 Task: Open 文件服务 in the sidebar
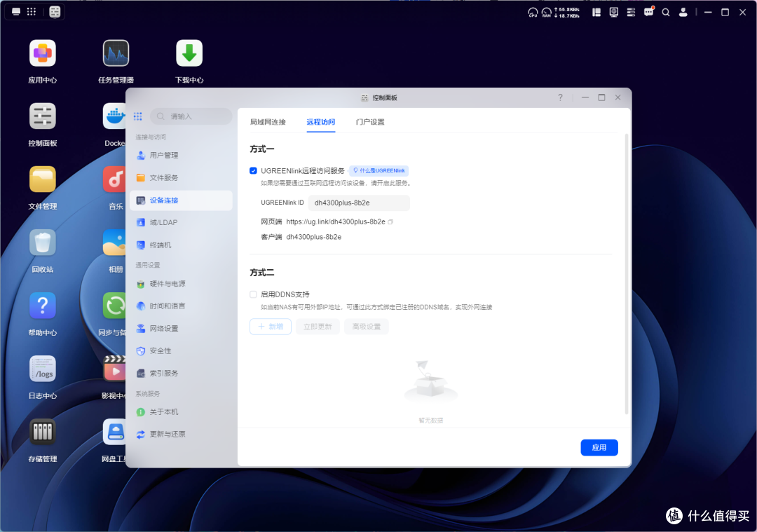[181, 177]
